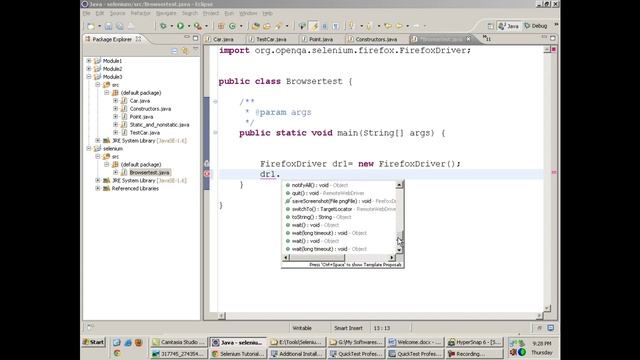
Task: Open the Recording taskbar button
Action: coord(474,354)
